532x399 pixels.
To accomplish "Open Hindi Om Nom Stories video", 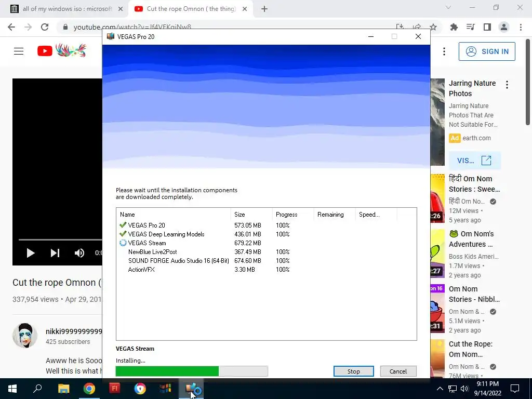I will click(x=474, y=184).
